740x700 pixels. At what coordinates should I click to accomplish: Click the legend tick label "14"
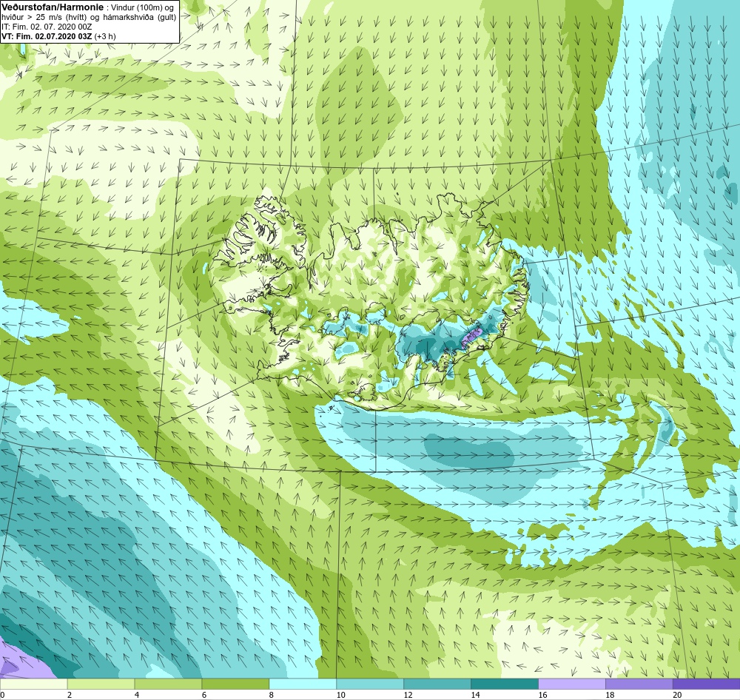475,695
